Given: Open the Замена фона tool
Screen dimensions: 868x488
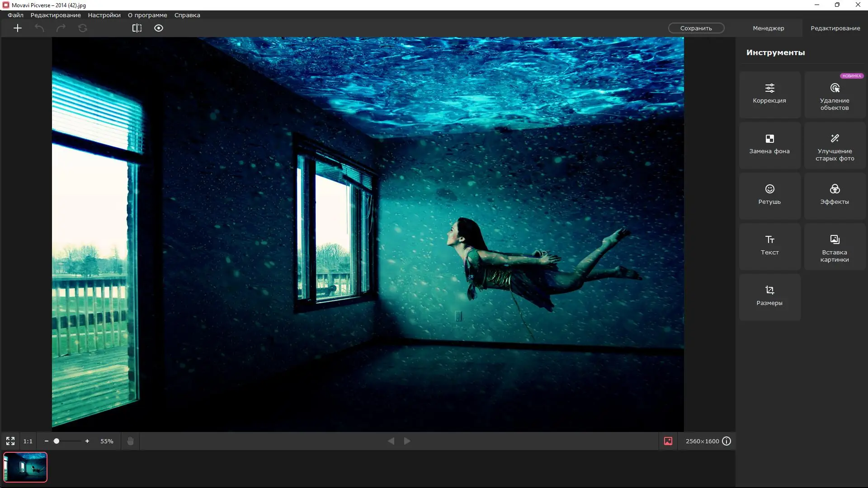Looking at the screenshot, I should [x=769, y=145].
